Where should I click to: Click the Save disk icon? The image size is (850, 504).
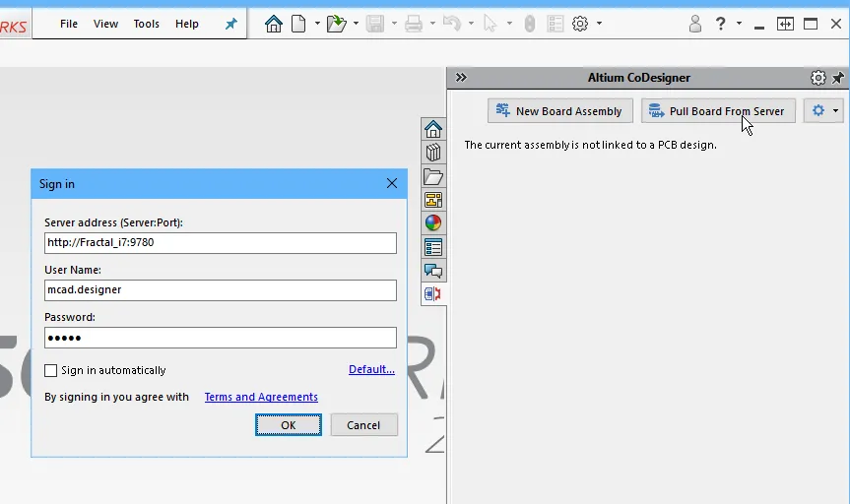[x=375, y=24]
